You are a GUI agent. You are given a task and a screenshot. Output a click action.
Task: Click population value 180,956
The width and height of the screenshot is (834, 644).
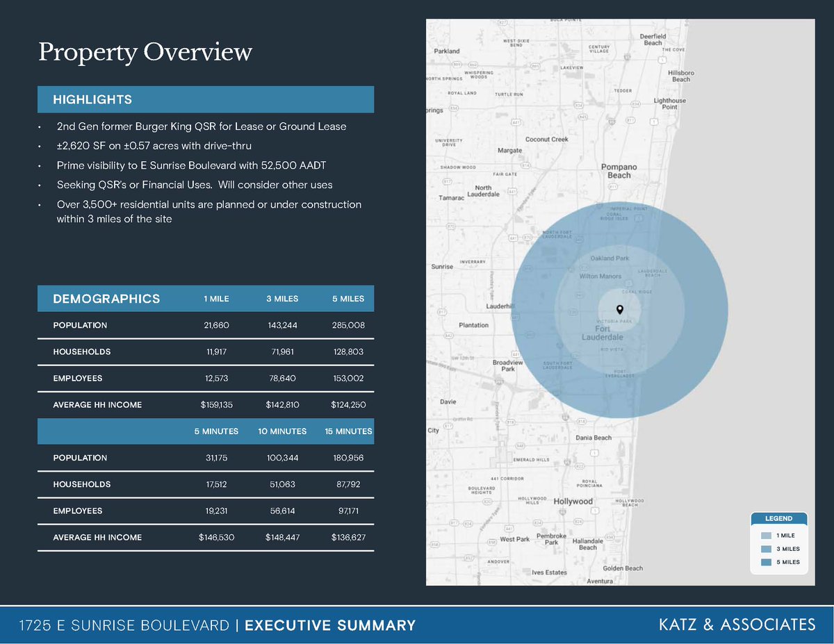tap(348, 458)
